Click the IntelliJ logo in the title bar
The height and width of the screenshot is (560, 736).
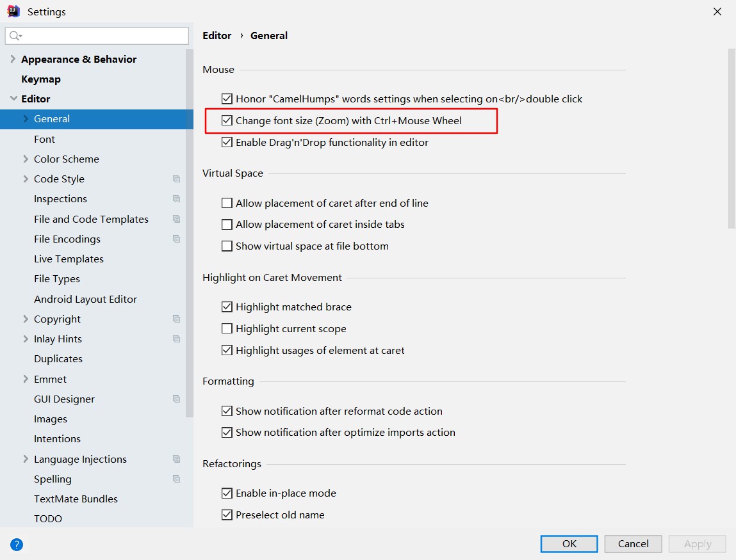[13, 12]
